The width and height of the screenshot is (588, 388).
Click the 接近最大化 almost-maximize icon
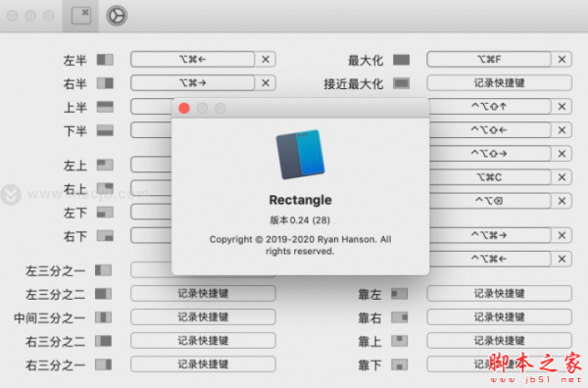(x=401, y=83)
